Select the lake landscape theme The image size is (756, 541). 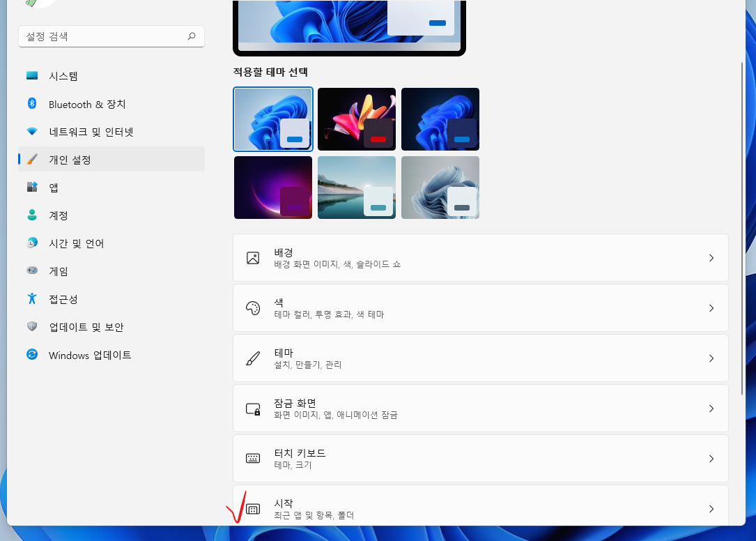(x=357, y=188)
